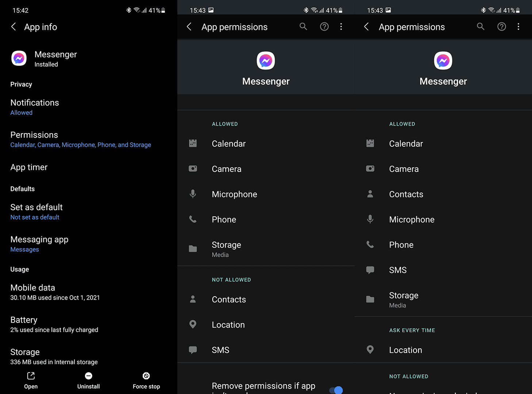
Task: Select Phone permission in right screen
Action: pyautogui.click(x=443, y=244)
